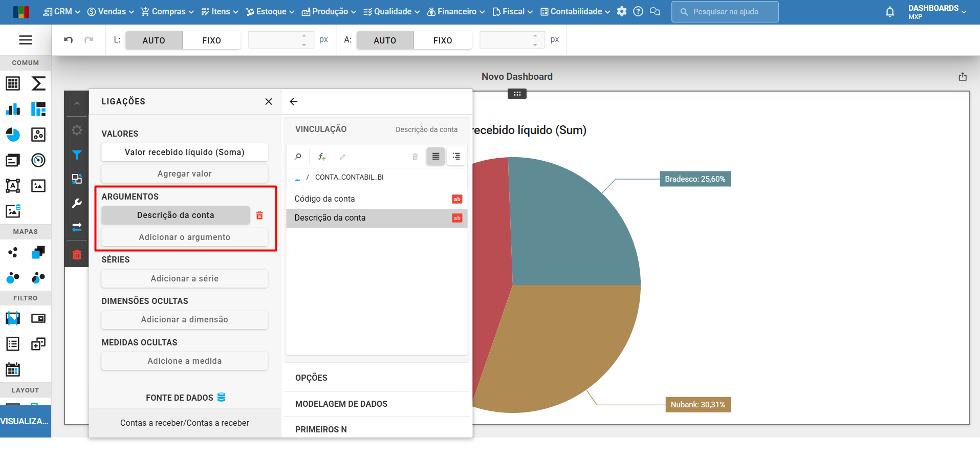The width and height of the screenshot is (980, 459).
Task: Switch the field list to flat list view
Action: tap(436, 157)
